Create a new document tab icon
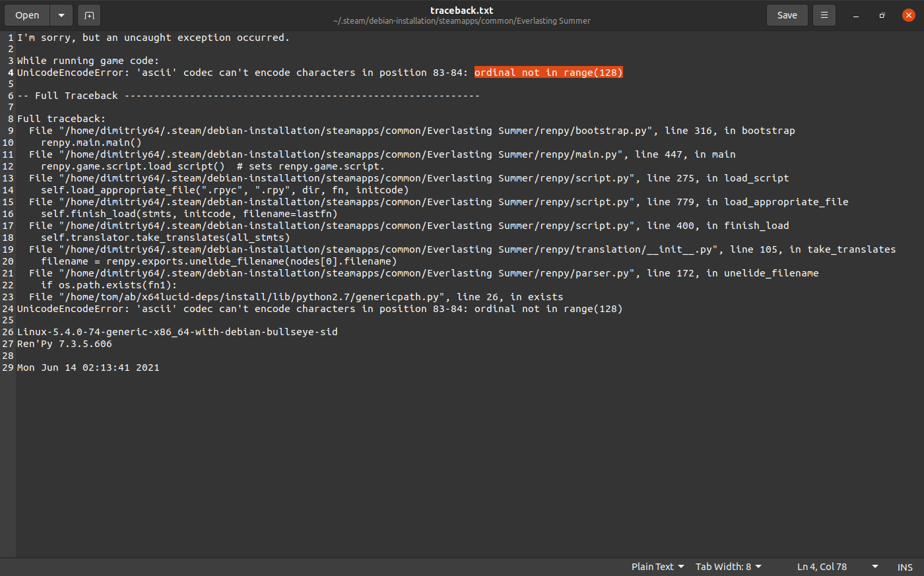 coord(89,15)
